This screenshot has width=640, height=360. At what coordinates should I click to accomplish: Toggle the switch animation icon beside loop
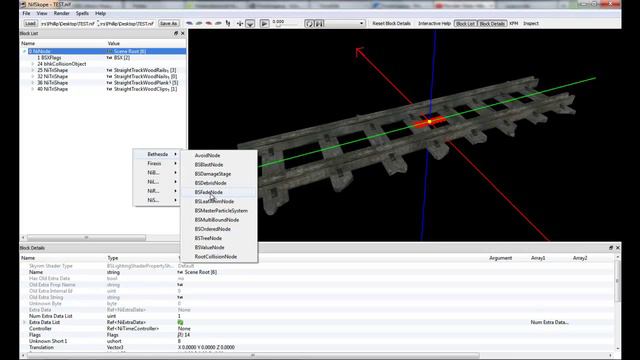tap(319, 24)
